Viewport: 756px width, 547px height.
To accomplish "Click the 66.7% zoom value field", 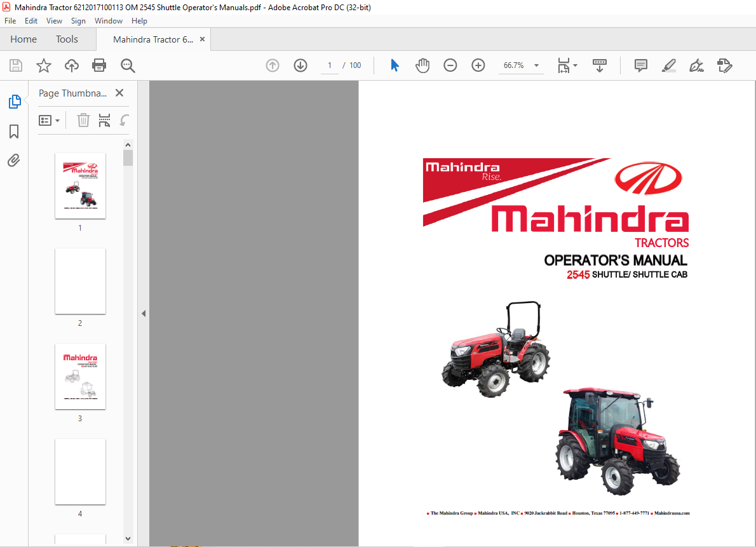I will [513, 65].
